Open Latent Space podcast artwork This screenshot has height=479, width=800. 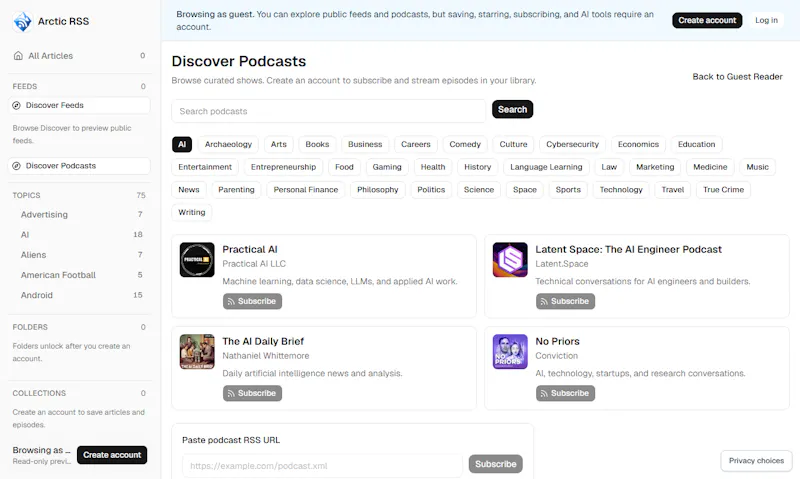(510, 260)
